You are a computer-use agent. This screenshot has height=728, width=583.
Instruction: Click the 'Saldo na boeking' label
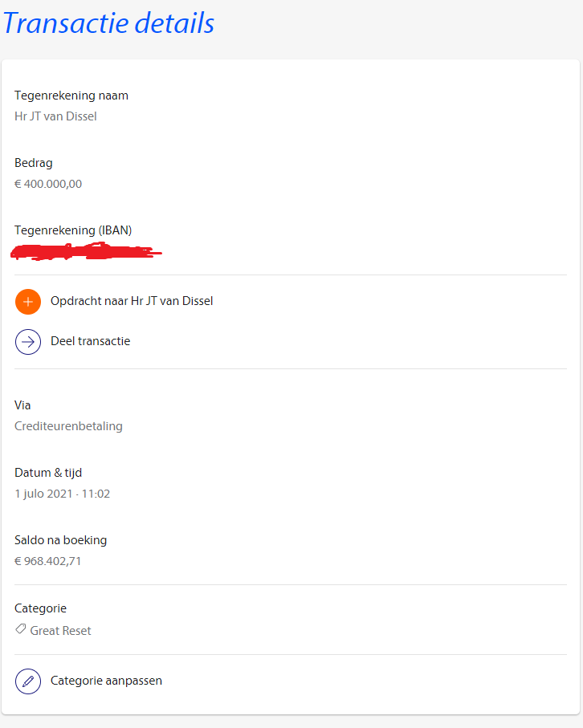coord(60,540)
